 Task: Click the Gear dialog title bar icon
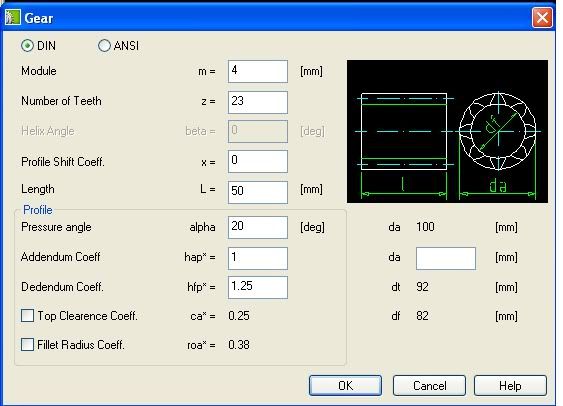[12, 18]
